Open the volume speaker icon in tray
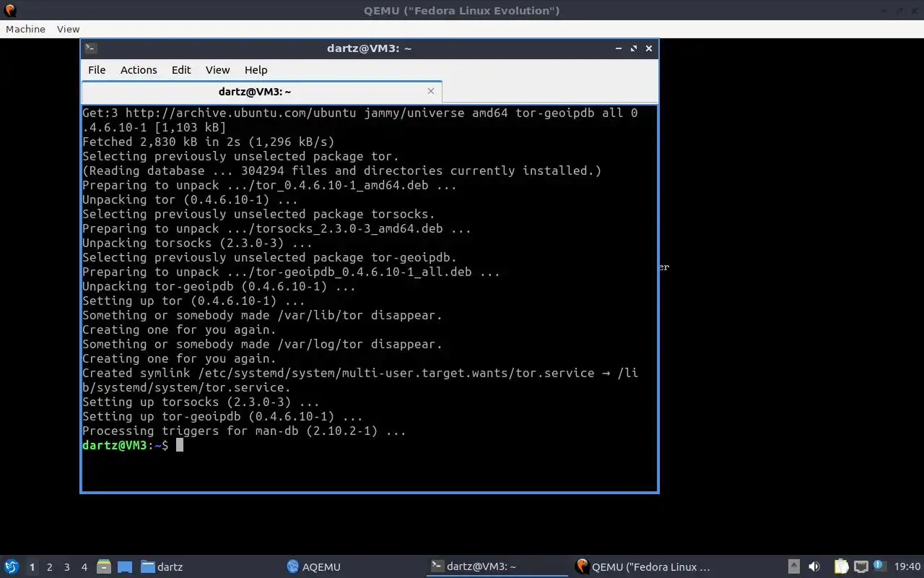 814,567
